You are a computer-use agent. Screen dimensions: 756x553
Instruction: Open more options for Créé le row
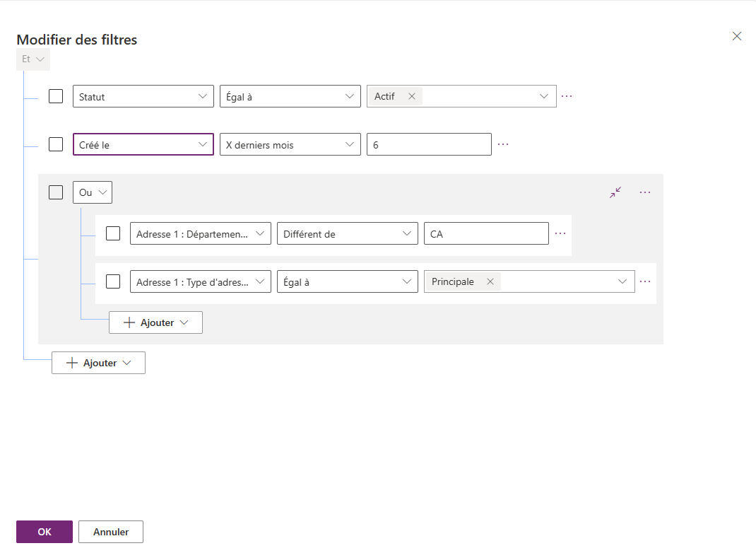pos(503,144)
